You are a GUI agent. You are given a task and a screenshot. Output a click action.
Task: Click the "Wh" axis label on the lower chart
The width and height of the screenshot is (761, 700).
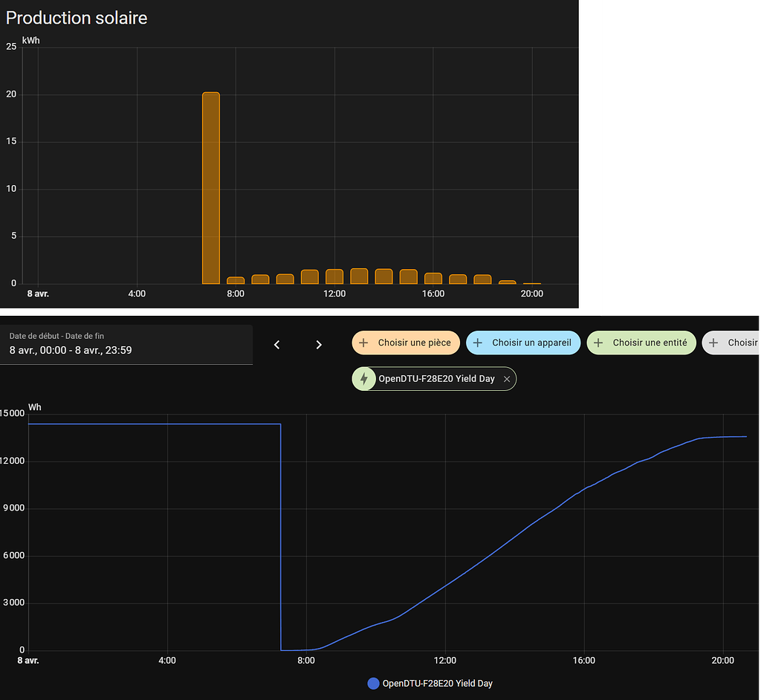pos(34,407)
